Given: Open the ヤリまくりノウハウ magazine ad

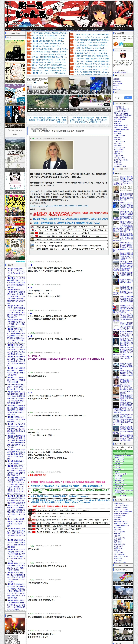Looking at the screenshot, I should pos(15,205).
